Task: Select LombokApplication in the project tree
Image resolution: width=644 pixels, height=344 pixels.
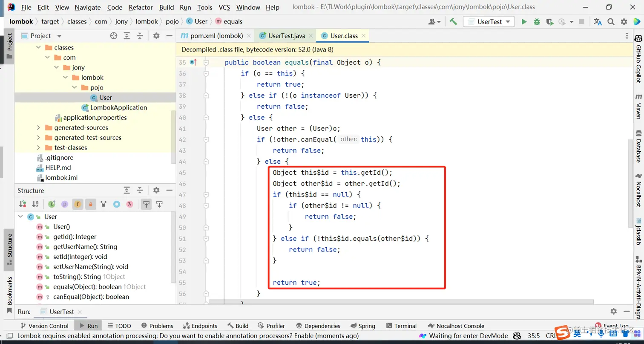Action: [118, 107]
